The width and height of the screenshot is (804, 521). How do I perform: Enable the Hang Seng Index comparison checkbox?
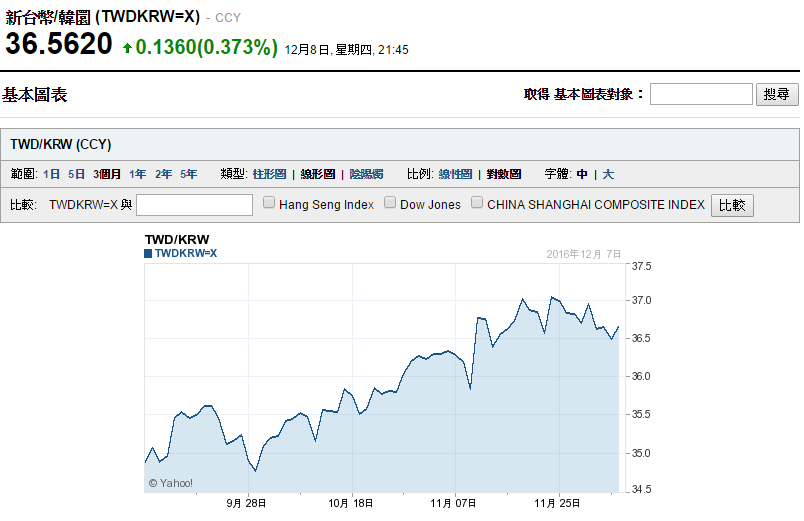click(x=269, y=203)
